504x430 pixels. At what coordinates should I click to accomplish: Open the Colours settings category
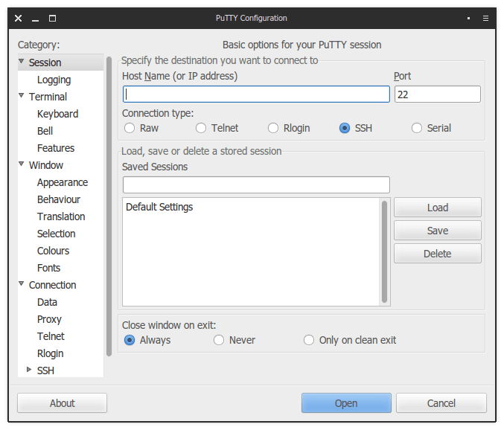point(53,251)
